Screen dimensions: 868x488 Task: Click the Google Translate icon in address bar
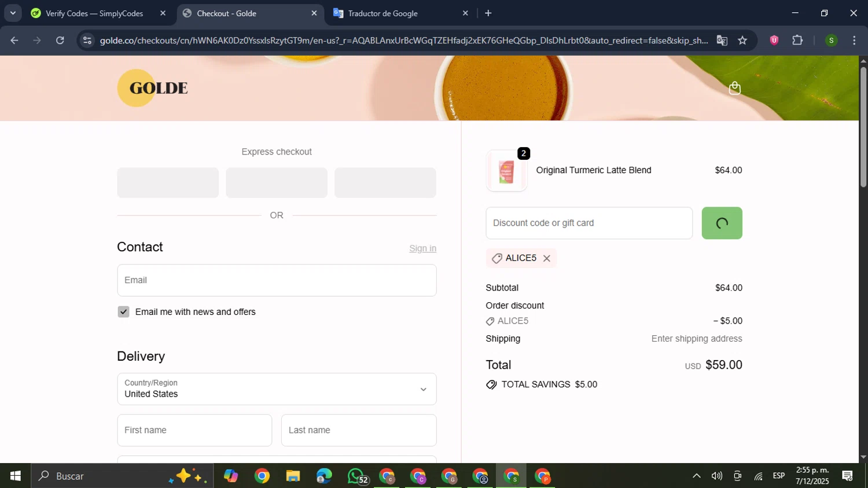tap(722, 41)
